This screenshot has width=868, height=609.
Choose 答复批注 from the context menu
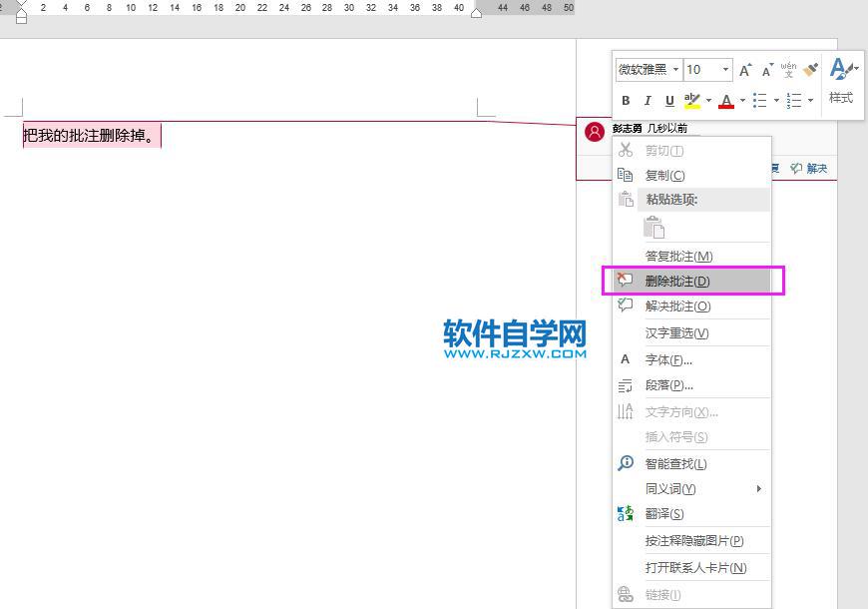[x=675, y=256]
